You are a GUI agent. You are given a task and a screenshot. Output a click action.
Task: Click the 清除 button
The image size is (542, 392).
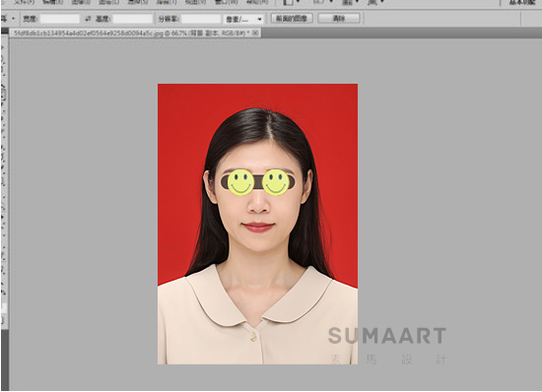tap(339, 19)
